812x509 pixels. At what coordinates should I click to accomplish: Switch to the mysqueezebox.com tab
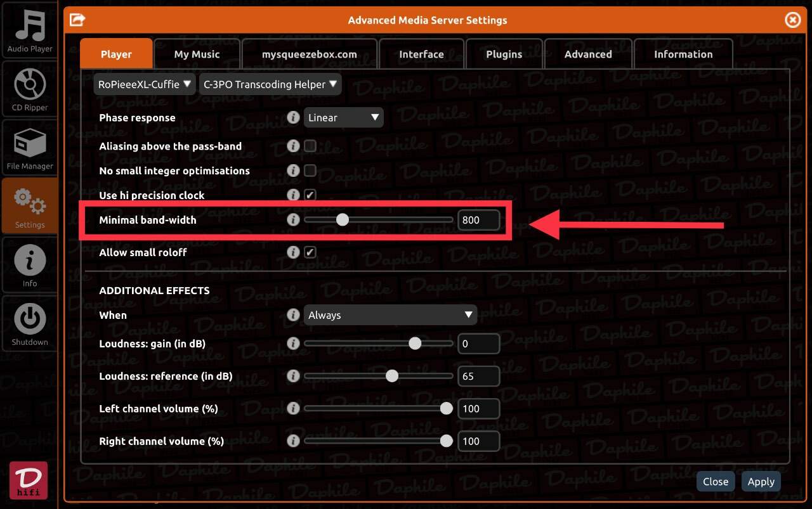coord(310,54)
